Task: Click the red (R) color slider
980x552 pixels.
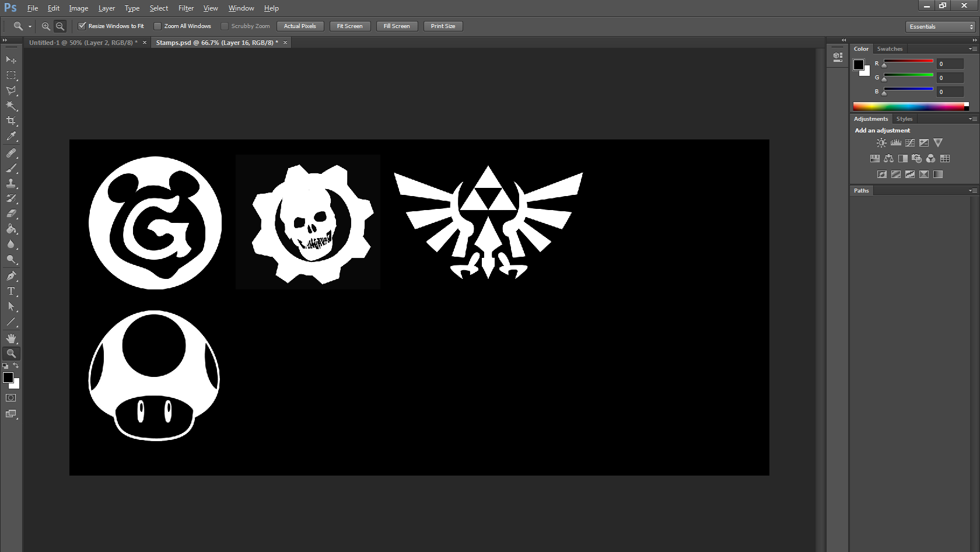Action: [908, 61]
